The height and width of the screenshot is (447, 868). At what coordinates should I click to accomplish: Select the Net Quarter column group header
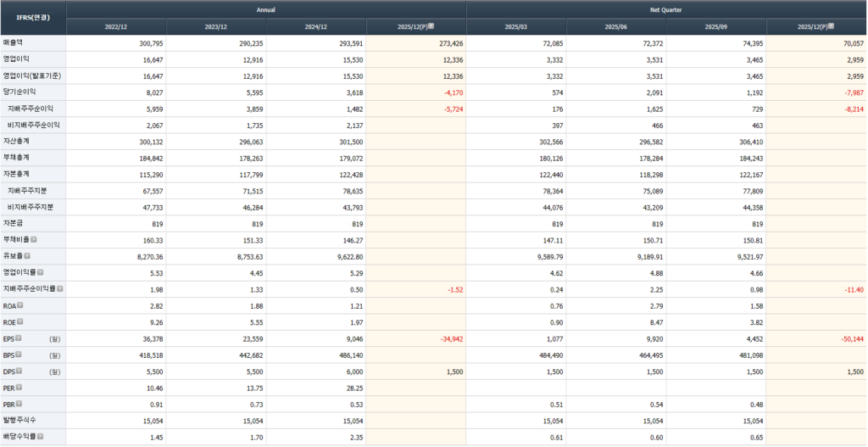[x=666, y=9]
